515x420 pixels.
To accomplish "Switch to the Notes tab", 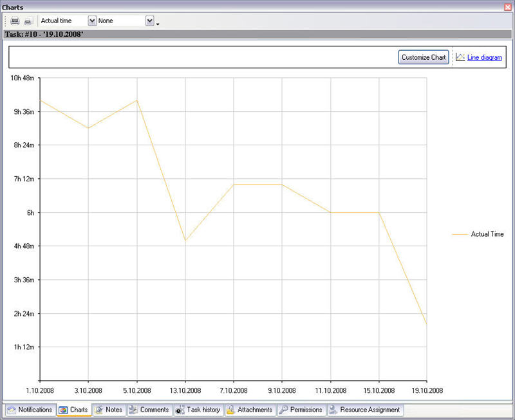I will [109, 410].
